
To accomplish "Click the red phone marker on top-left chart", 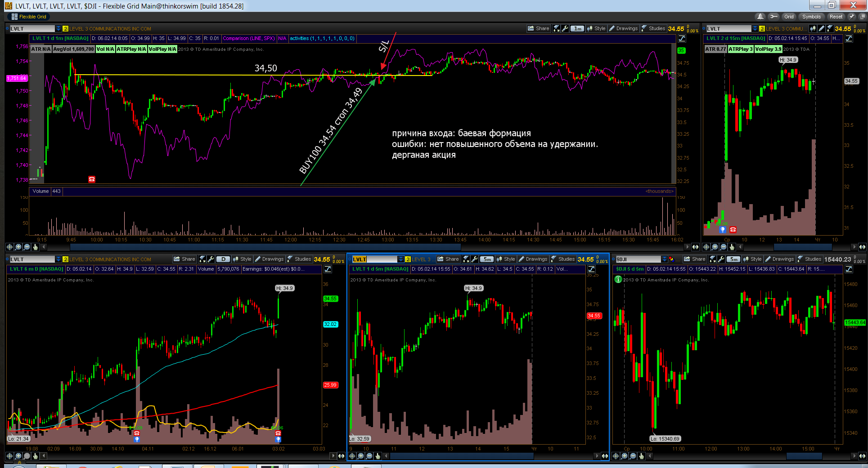I will [92, 179].
